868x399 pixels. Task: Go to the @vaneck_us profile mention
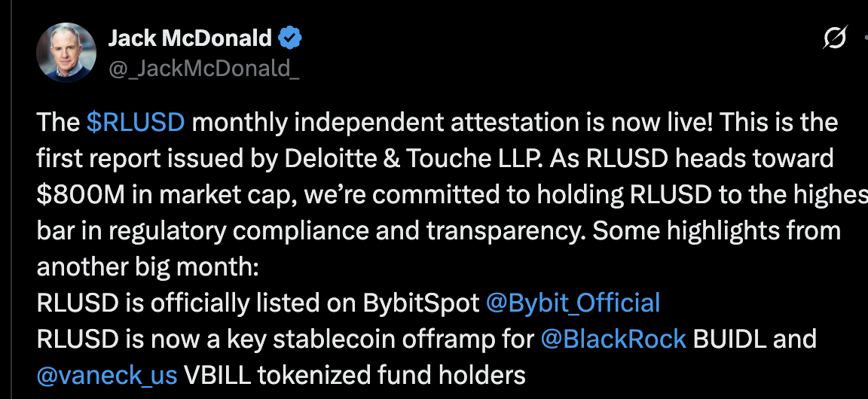[x=107, y=374]
